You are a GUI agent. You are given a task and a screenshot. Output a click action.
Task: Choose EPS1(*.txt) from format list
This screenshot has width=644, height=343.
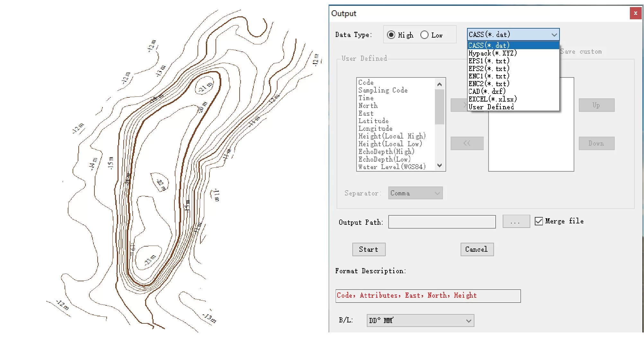pyautogui.click(x=513, y=61)
